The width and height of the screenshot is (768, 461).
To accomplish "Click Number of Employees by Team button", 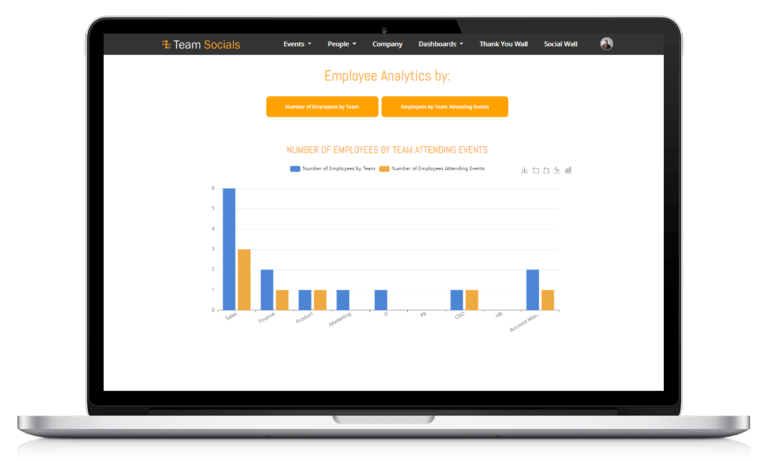I will [322, 107].
